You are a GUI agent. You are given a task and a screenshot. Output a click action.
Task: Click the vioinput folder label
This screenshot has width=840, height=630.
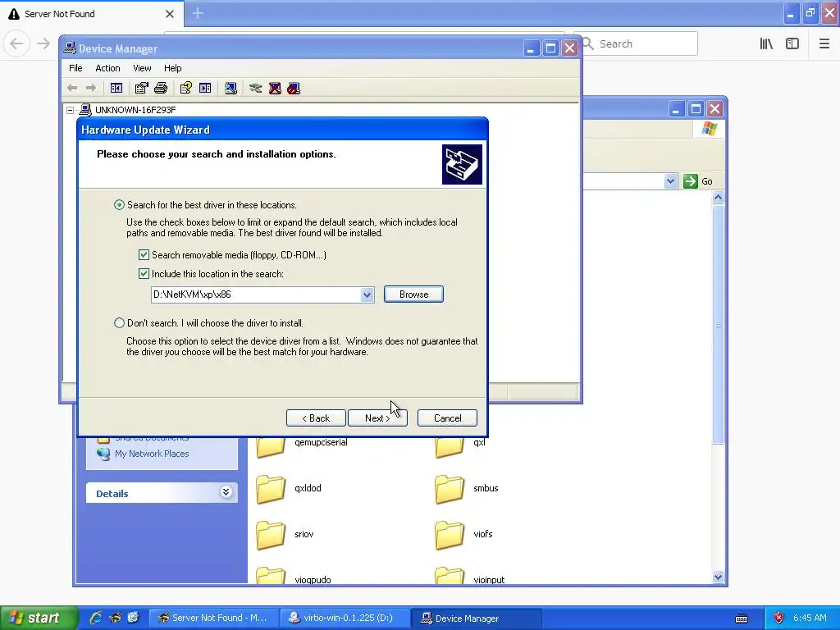click(x=489, y=580)
